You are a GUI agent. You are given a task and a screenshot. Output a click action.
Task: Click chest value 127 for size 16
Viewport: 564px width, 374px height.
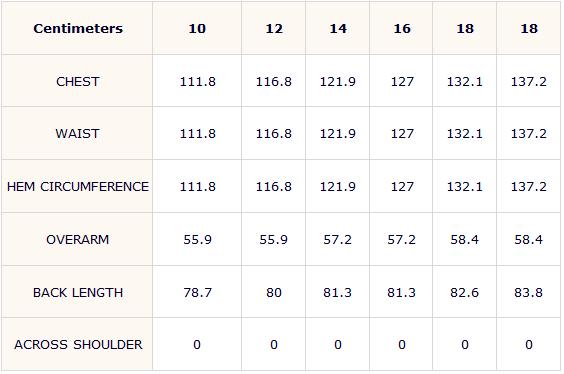pyautogui.click(x=402, y=82)
